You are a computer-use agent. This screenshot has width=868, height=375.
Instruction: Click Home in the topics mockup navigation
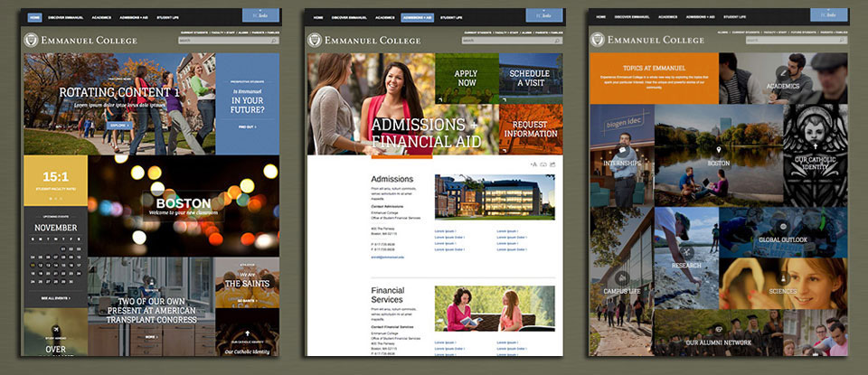tap(601, 17)
